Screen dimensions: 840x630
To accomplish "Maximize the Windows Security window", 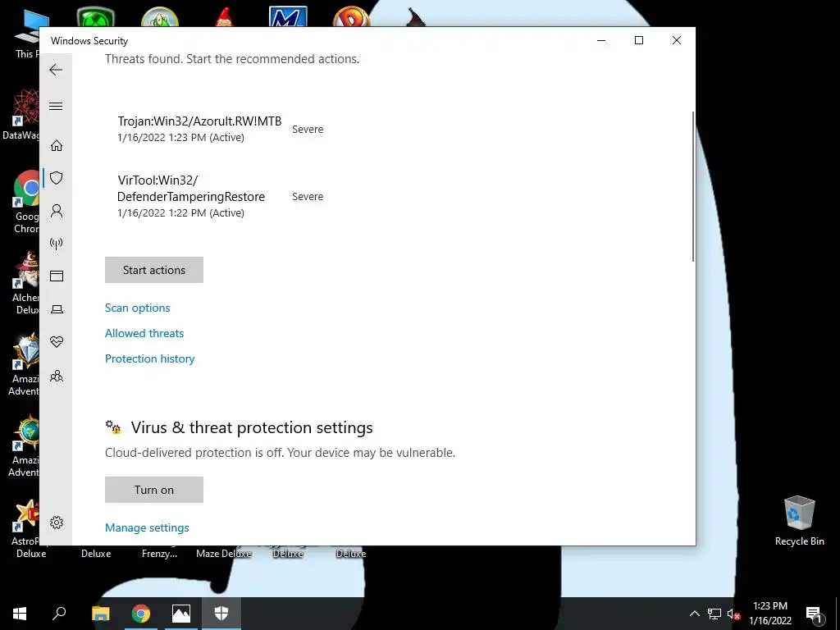I will [x=638, y=40].
